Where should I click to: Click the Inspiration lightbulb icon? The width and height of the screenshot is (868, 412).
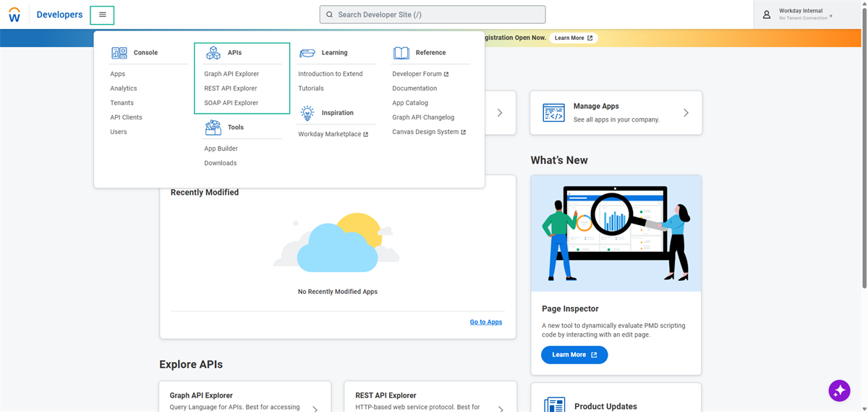(307, 113)
